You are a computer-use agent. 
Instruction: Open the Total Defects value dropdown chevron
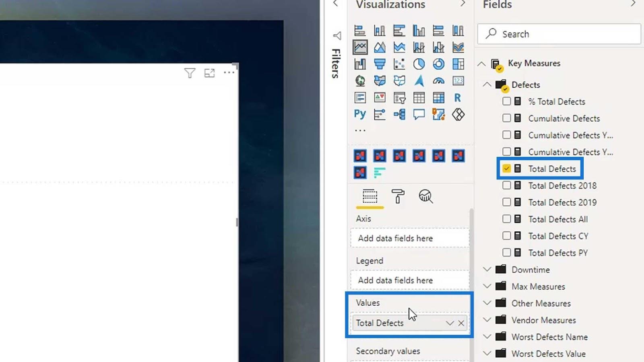[450, 323]
